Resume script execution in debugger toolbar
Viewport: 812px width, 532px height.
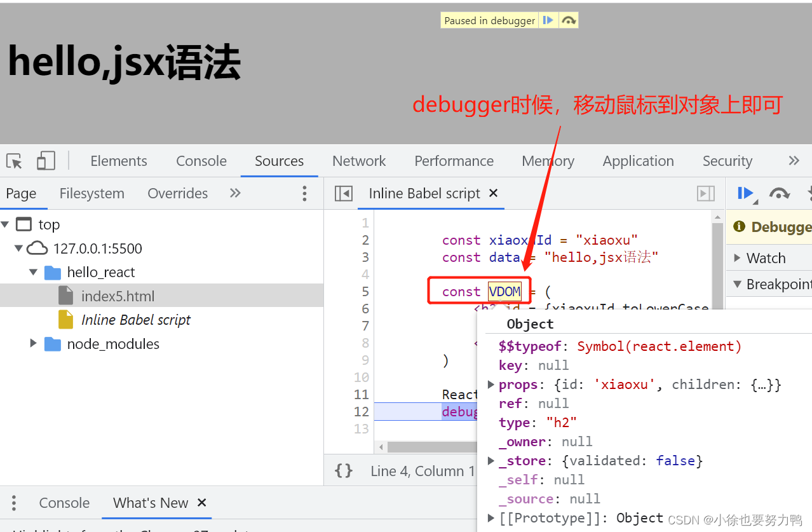pyautogui.click(x=745, y=193)
